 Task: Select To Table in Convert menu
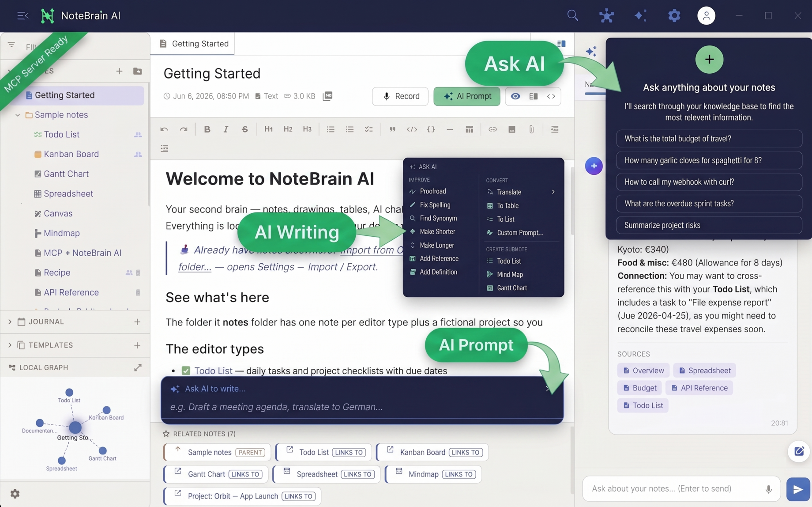click(x=507, y=206)
